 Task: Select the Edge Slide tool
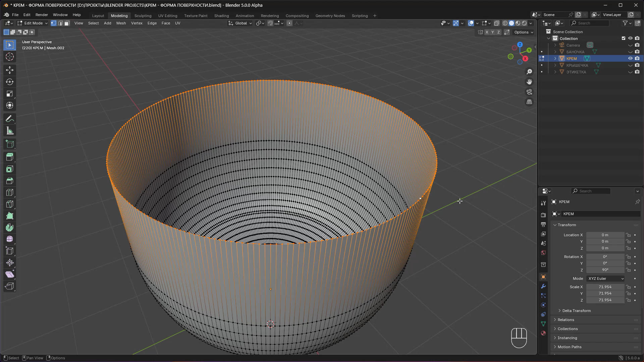10,251
